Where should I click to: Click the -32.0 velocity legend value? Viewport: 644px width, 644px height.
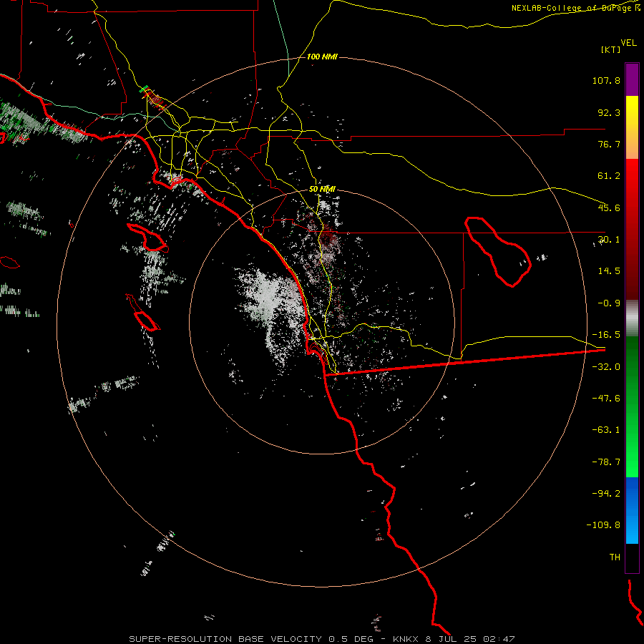point(606,367)
